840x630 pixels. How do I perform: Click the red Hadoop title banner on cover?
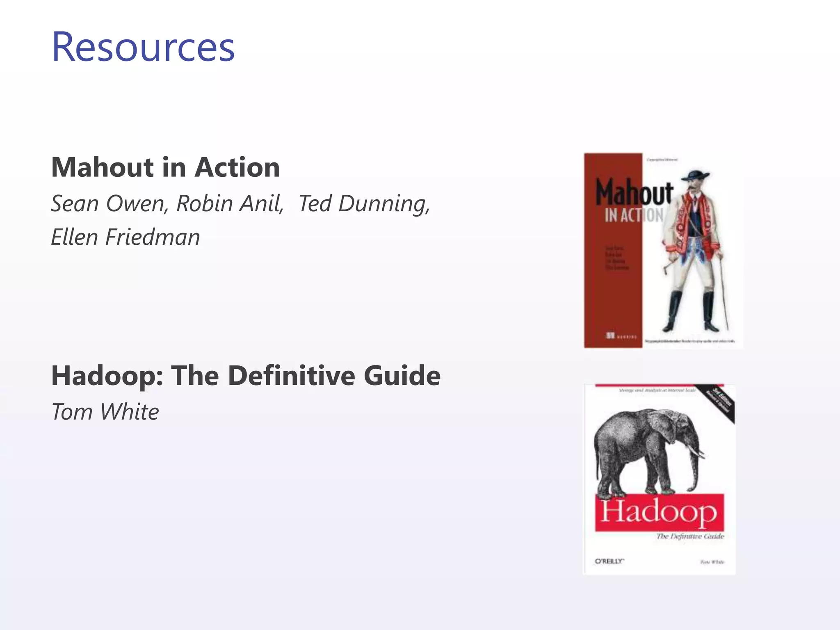659,513
